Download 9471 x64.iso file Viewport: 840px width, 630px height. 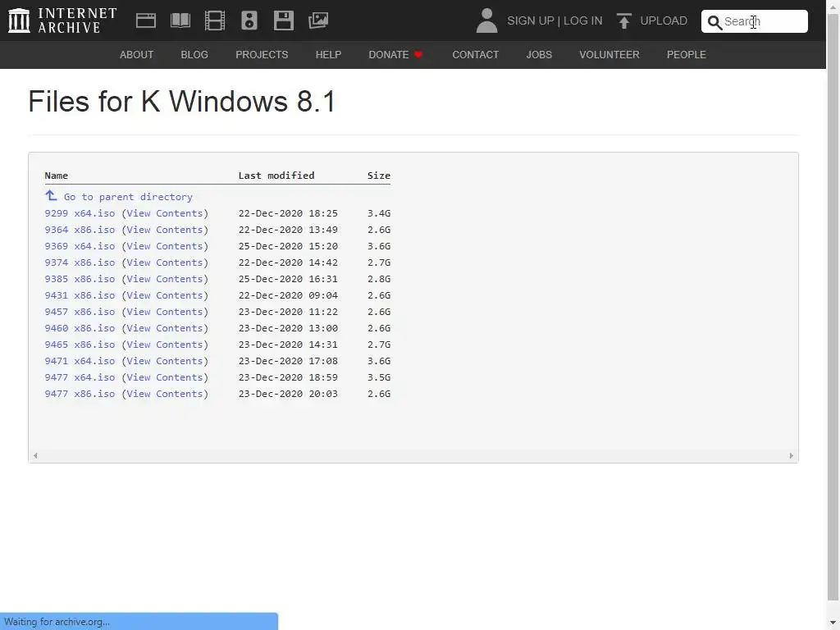coord(80,361)
